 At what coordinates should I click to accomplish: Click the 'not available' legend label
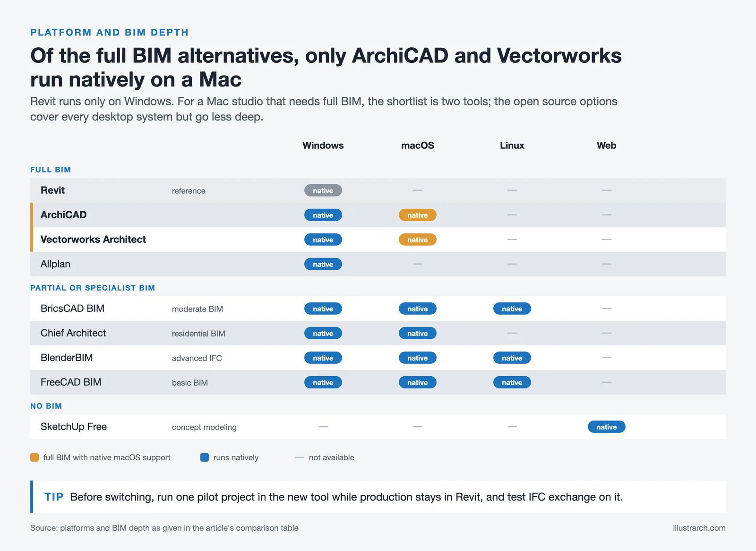[332, 457]
